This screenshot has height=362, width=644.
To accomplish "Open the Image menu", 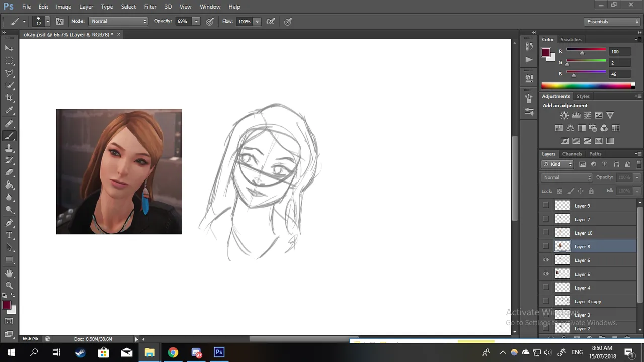I will 63,7.
